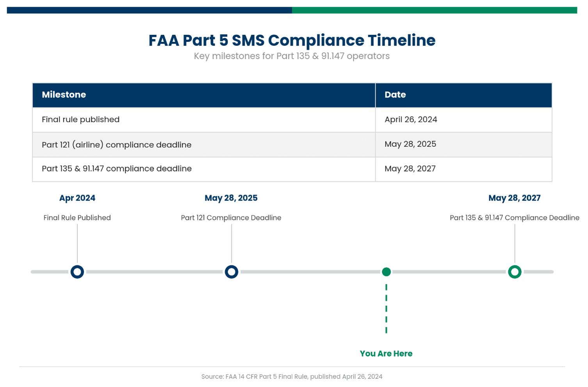Click the 'Apr 2024' timeline heading
This screenshot has height=387, width=588.
77,198
